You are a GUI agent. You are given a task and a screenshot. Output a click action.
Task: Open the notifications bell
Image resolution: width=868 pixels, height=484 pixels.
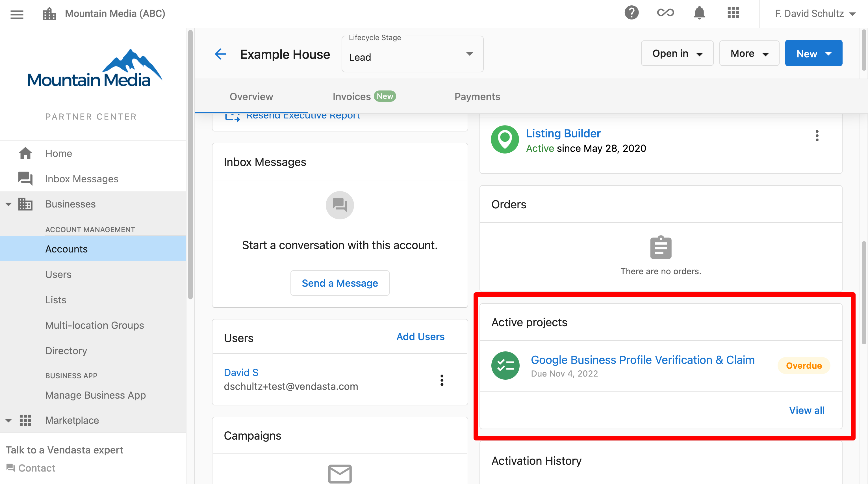(700, 13)
